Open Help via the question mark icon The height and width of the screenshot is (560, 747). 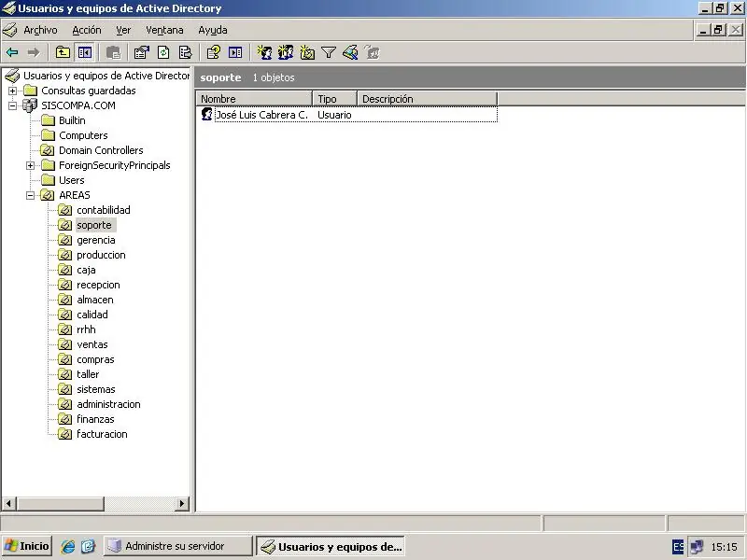click(x=214, y=52)
